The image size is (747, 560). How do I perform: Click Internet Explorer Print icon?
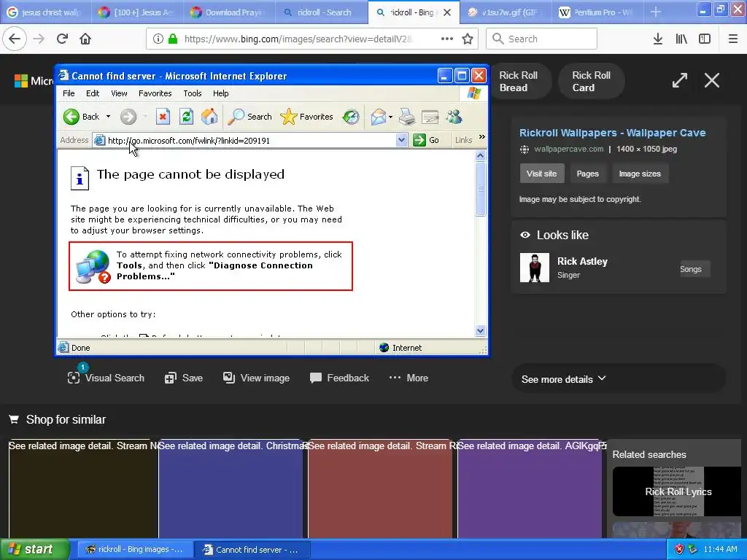(407, 117)
